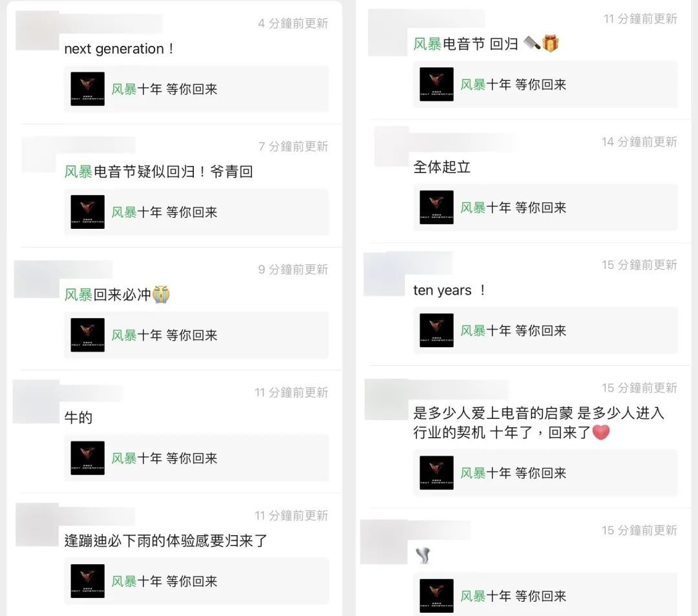Click the silver logo emoji post
This screenshot has width=698, height=616.
pyautogui.click(x=423, y=555)
